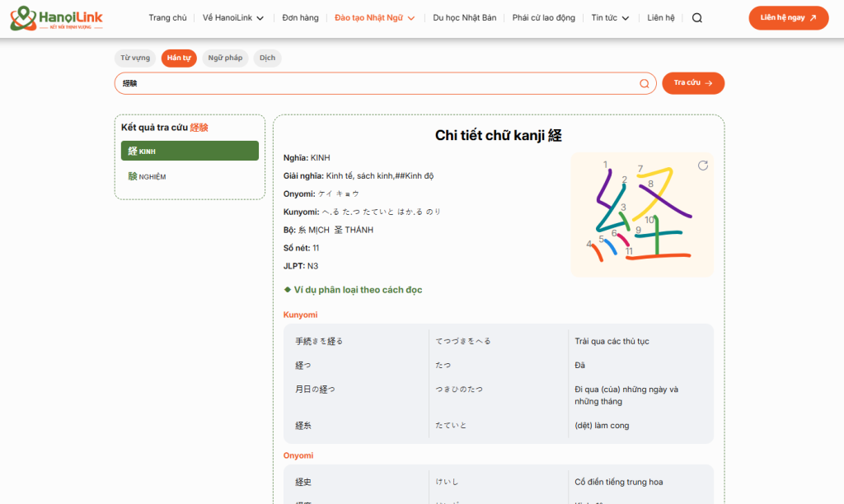
Task: Switch to the Từ vựng tab
Action: click(135, 58)
